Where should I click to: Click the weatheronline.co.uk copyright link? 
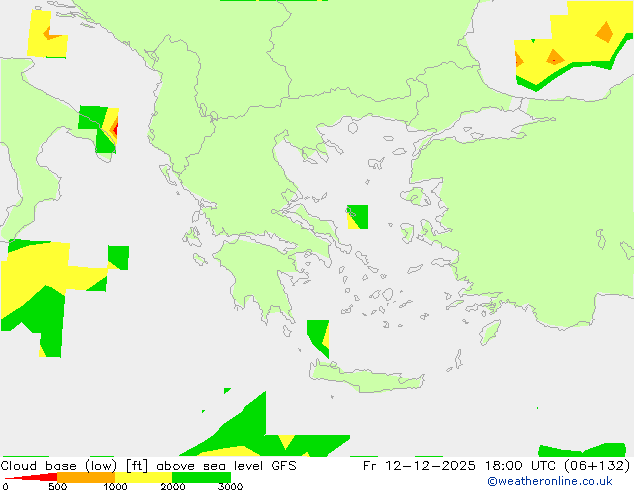click(x=550, y=481)
